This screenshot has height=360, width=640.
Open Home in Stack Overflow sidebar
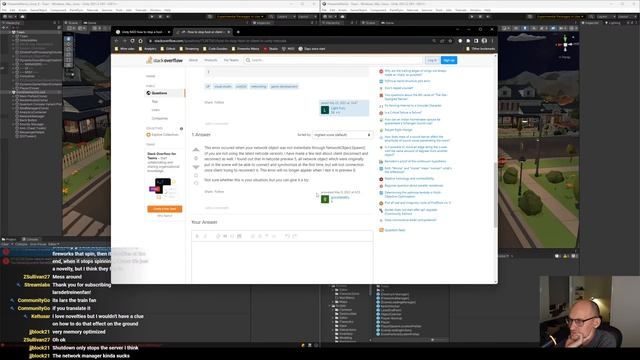[151, 76]
